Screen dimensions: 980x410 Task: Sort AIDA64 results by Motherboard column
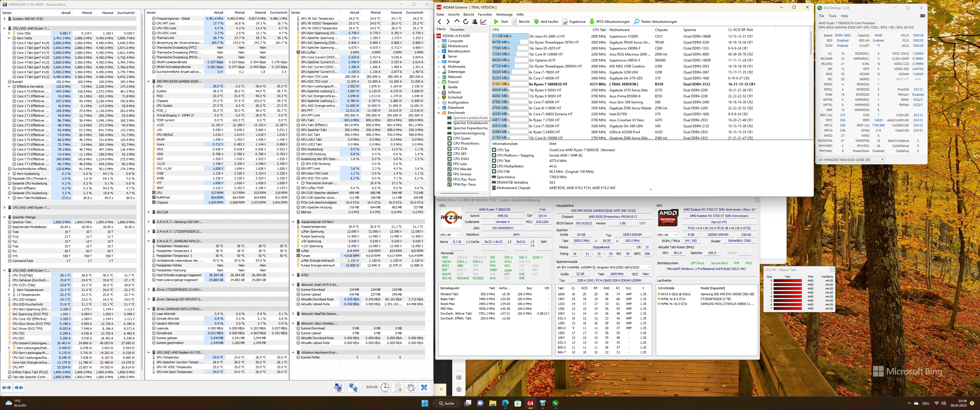tap(631, 30)
